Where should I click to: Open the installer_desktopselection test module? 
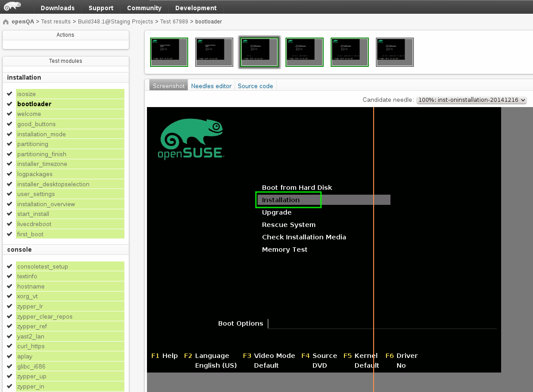click(x=70, y=184)
